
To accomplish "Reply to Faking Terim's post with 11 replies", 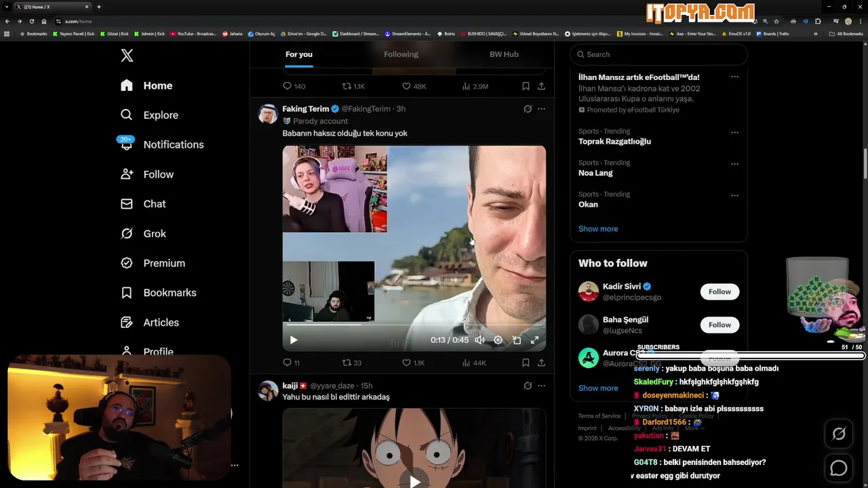I will [x=291, y=363].
